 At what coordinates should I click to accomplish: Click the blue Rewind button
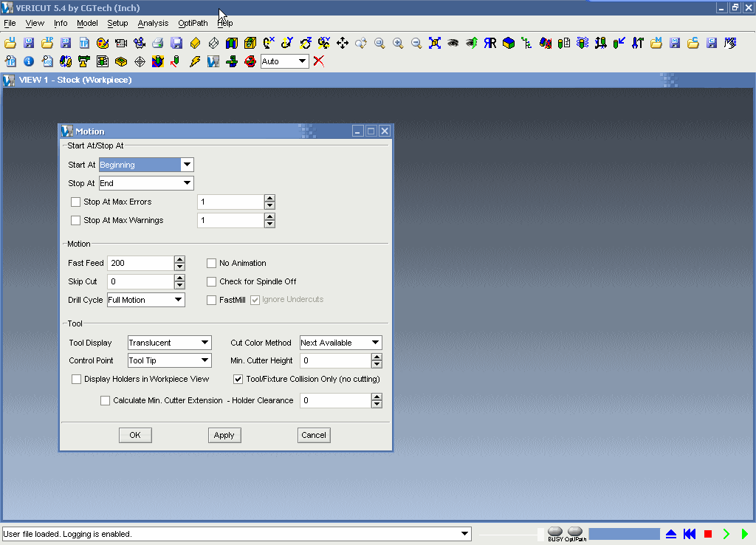coord(690,534)
